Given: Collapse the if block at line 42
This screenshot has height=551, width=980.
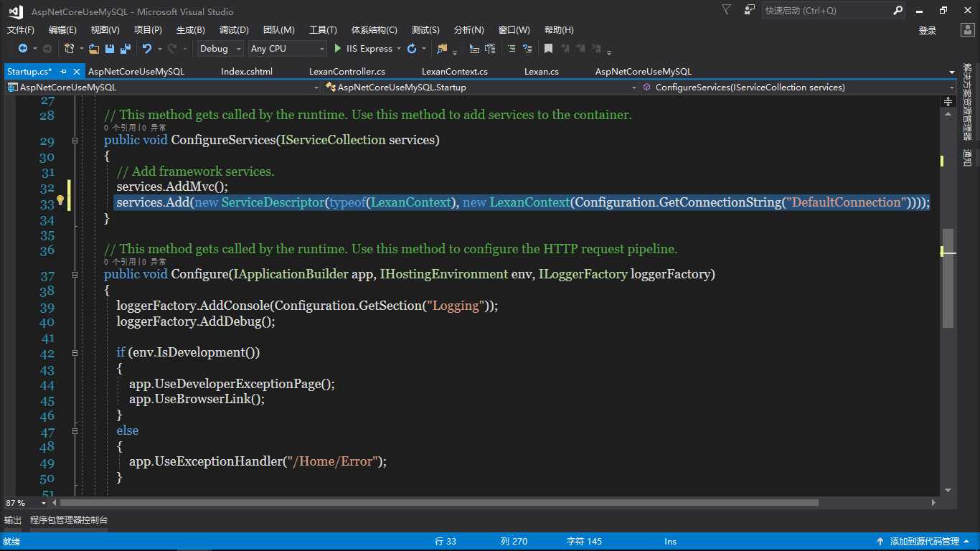Looking at the screenshot, I should [x=75, y=353].
